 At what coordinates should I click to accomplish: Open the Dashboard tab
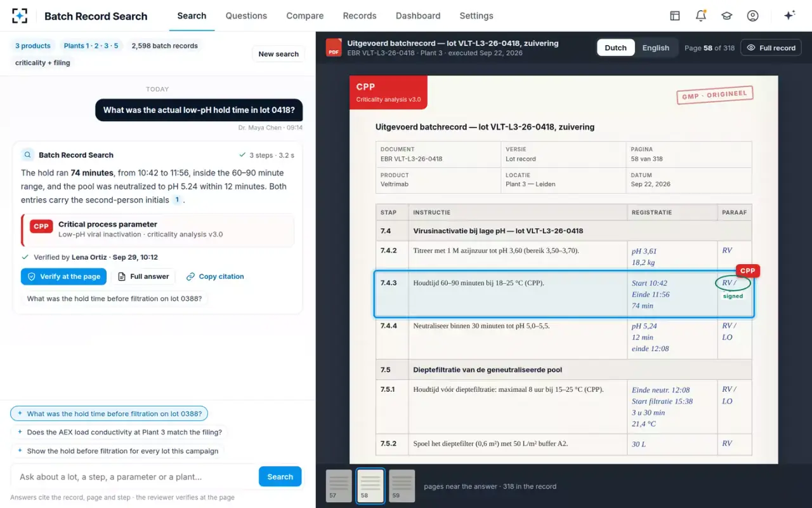(418, 16)
